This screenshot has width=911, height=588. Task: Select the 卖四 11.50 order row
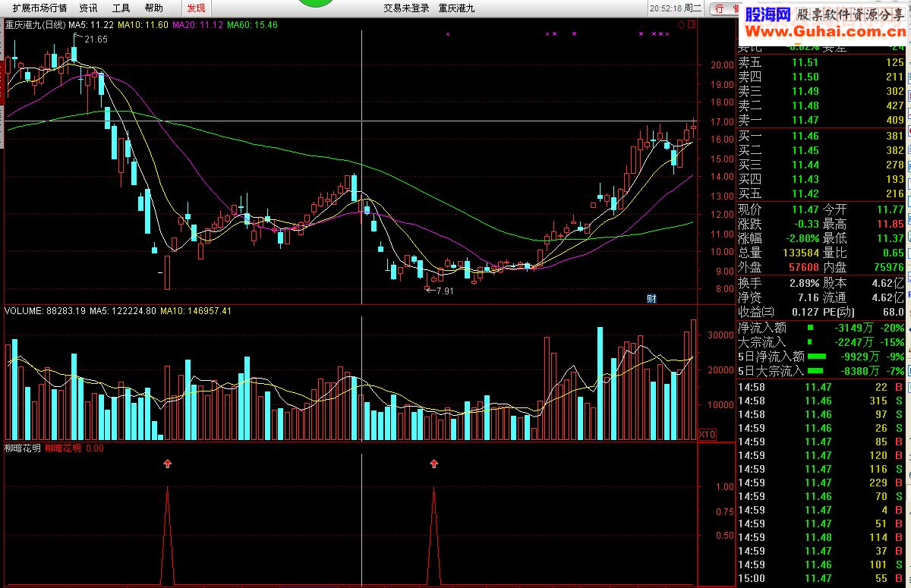click(821, 77)
